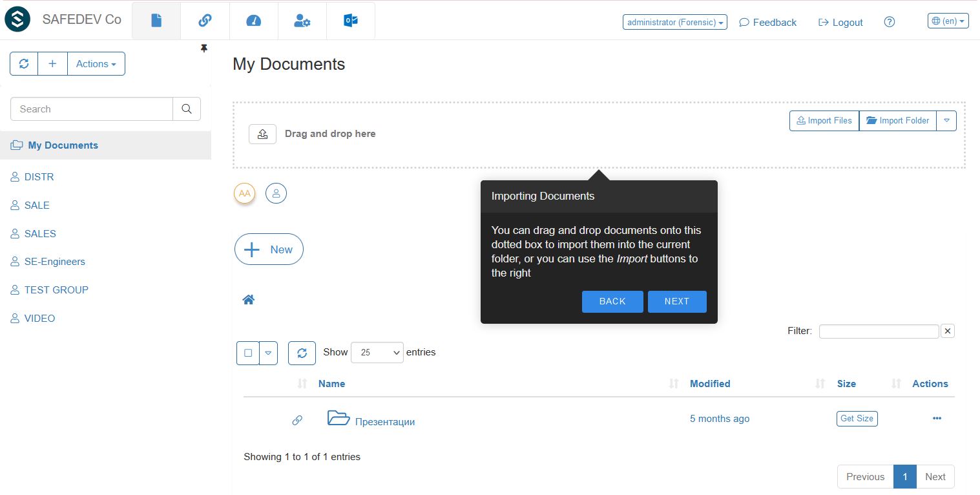Screen dimensions: 980x495
Task: Select page 1 in pagination
Action: pyautogui.click(x=905, y=477)
